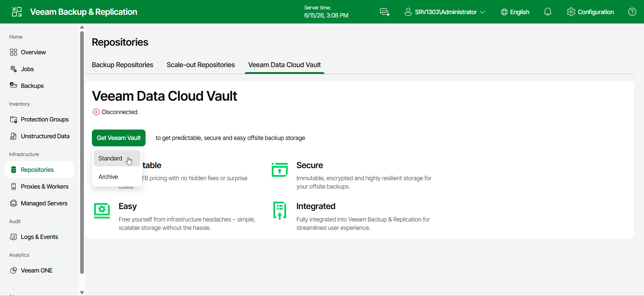644x296 pixels.
Task: Open the Configuration text link
Action: pos(596,12)
